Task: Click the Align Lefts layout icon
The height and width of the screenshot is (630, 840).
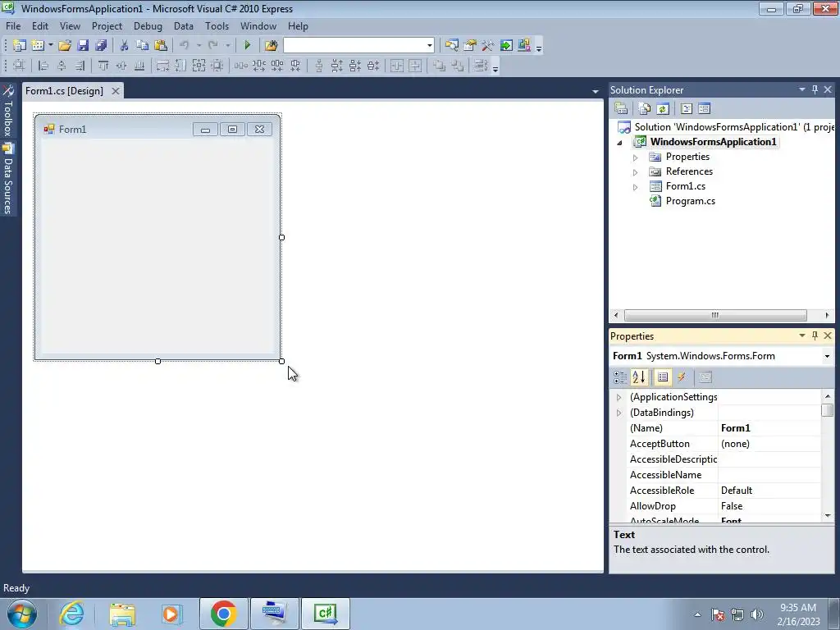Action: tap(43, 66)
